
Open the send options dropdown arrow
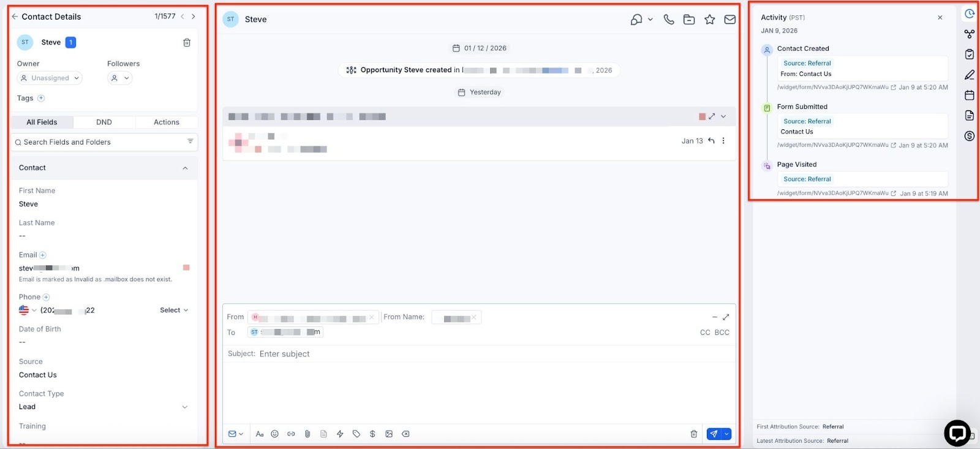[727, 434]
